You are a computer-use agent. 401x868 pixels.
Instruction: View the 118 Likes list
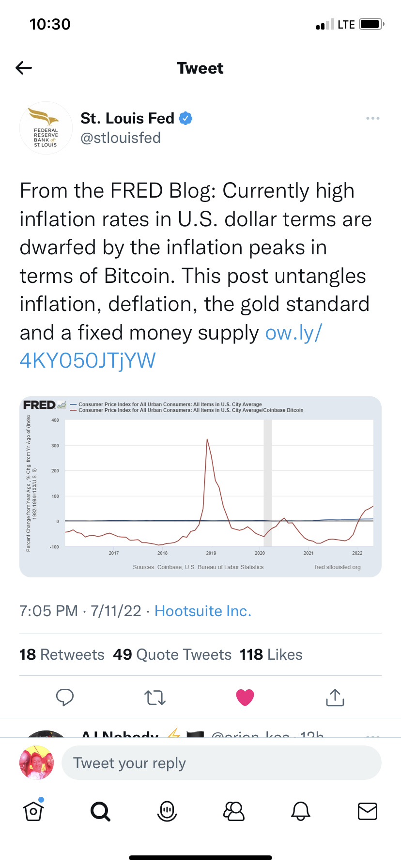pyautogui.click(x=271, y=655)
